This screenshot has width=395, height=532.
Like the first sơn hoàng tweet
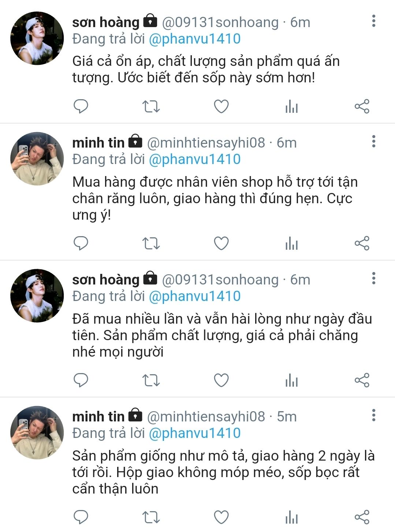[221, 107]
